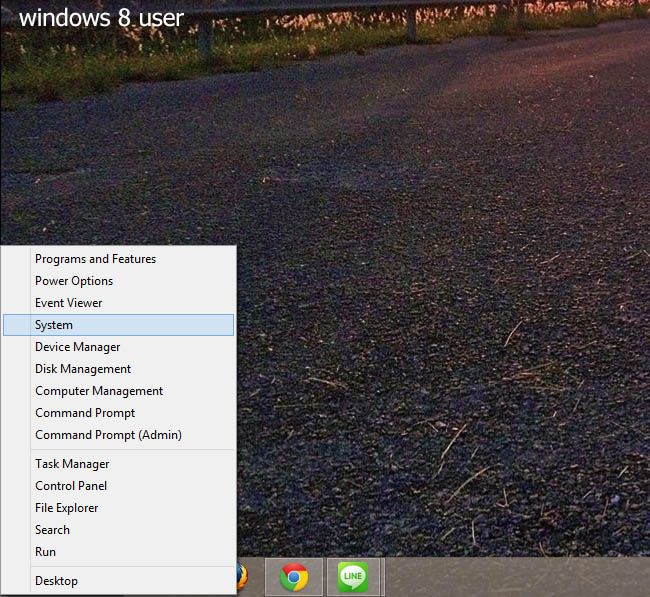Screen dimensions: 650x597
Task: Launch Command Prompt (Admin)
Action: pyautogui.click(x=119, y=435)
